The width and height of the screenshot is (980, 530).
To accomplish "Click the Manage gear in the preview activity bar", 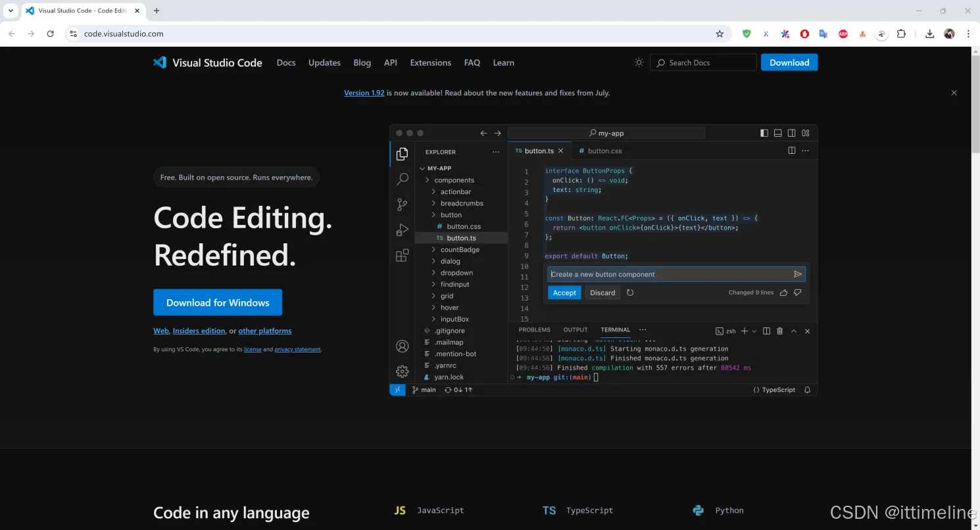I will [x=402, y=372].
